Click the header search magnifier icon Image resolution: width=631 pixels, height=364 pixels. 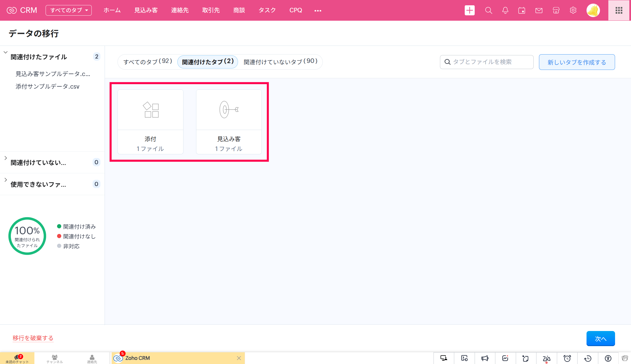(488, 10)
